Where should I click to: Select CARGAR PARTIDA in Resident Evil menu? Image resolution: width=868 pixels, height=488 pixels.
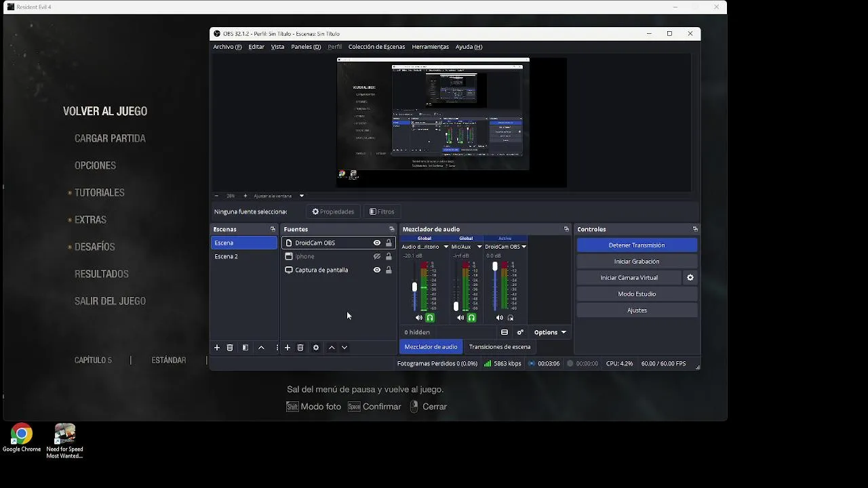click(x=110, y=138)
